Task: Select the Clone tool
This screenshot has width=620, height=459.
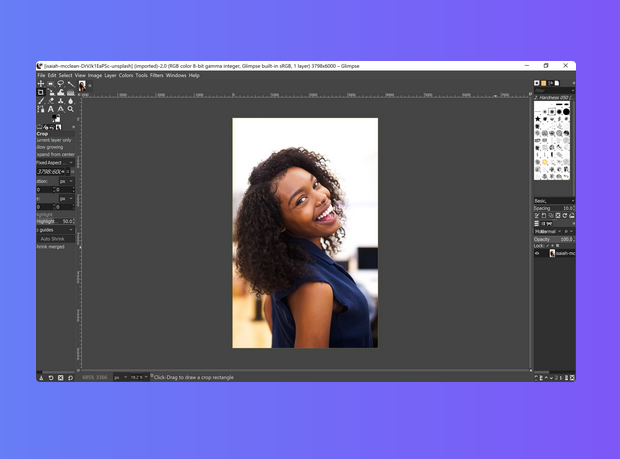Action: [x=60, y=101]
